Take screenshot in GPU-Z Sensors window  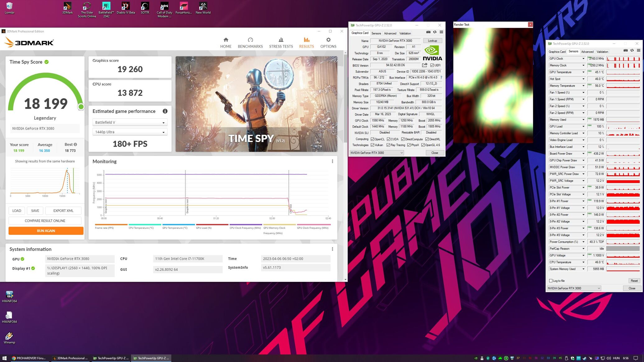tap(625, 50)
